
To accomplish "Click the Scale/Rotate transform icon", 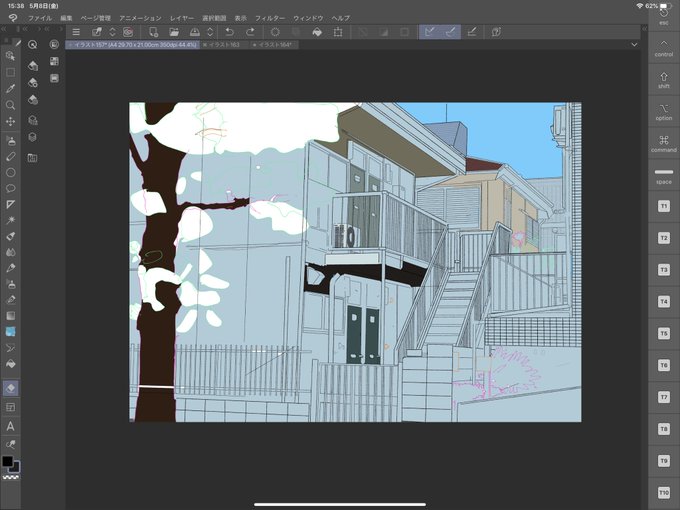I will click(x=338, y=32).
